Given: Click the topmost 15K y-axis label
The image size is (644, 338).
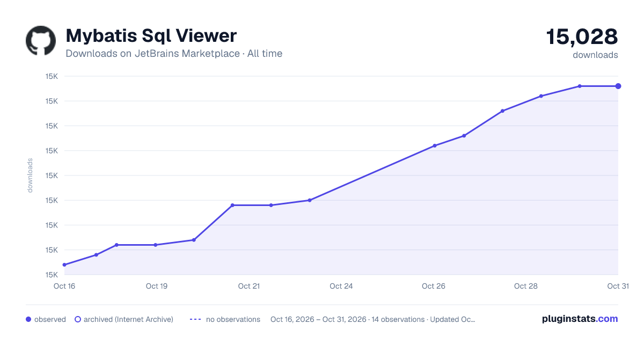Looking at the screenshot, I should (52, 76).
